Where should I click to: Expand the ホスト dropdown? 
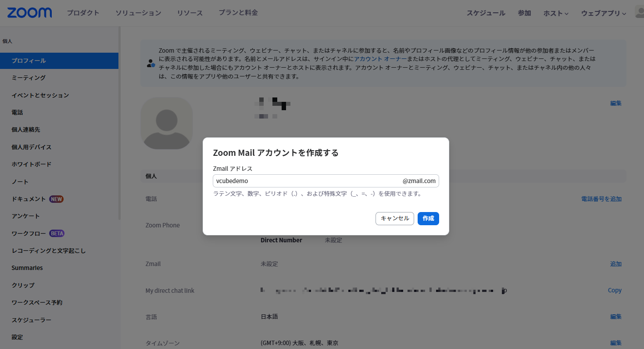click(556, 13)
